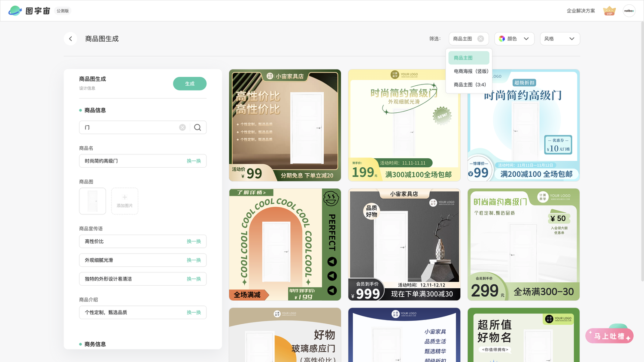Click the green 生成 button
644x362 pixels.
click(x=190, y=84)
